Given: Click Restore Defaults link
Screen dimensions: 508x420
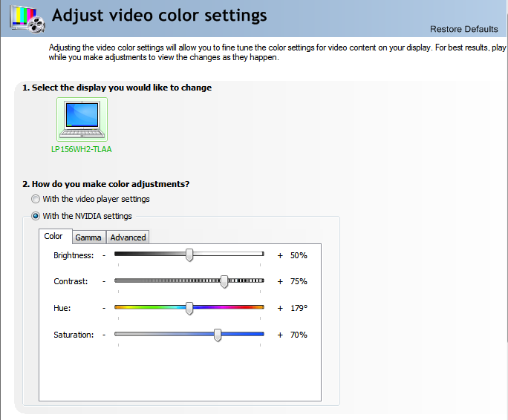Looking at the screenshot, I should click(463, 29).
